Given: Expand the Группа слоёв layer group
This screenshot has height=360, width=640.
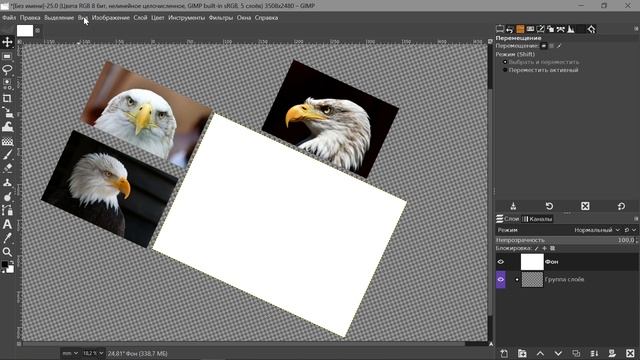Looking at the screenshot, I should coord(517,280).
